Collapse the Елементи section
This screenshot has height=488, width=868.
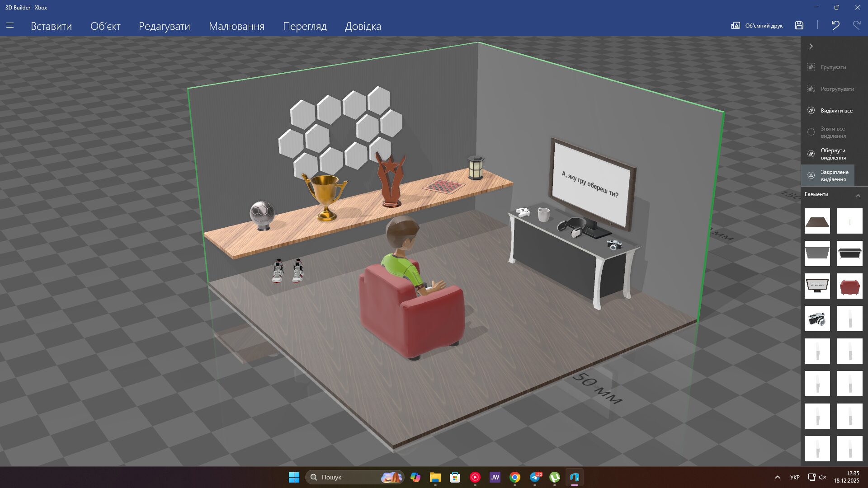coord(858,195)
